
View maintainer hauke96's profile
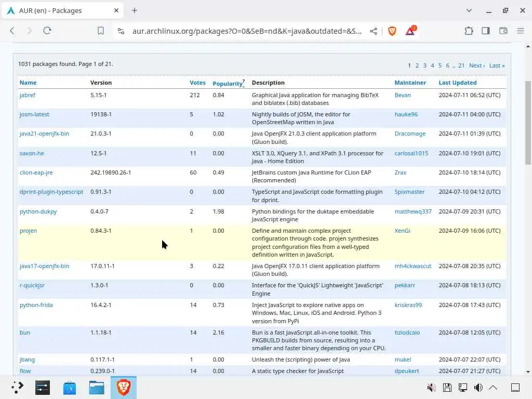coord(406,114)
